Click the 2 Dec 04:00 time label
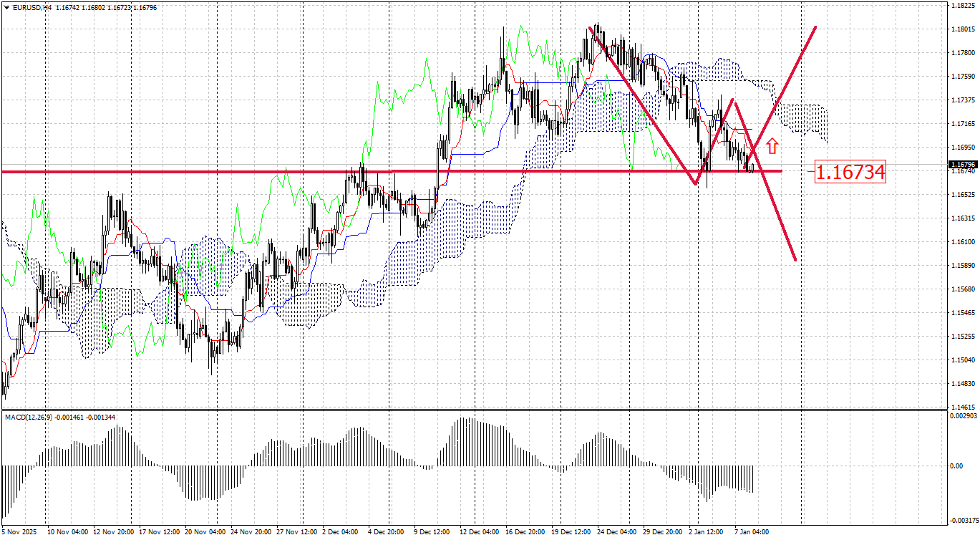 [x=341, y=532]
